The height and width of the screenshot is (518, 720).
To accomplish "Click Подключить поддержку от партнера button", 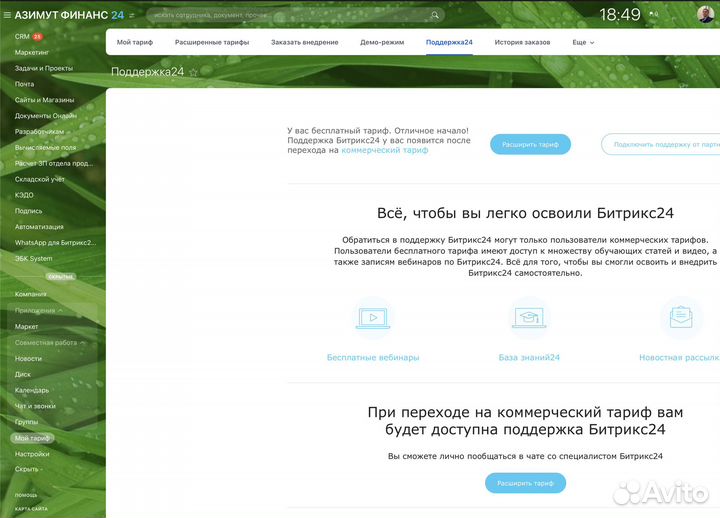I will pyautogui.click(x=661, y=144).
